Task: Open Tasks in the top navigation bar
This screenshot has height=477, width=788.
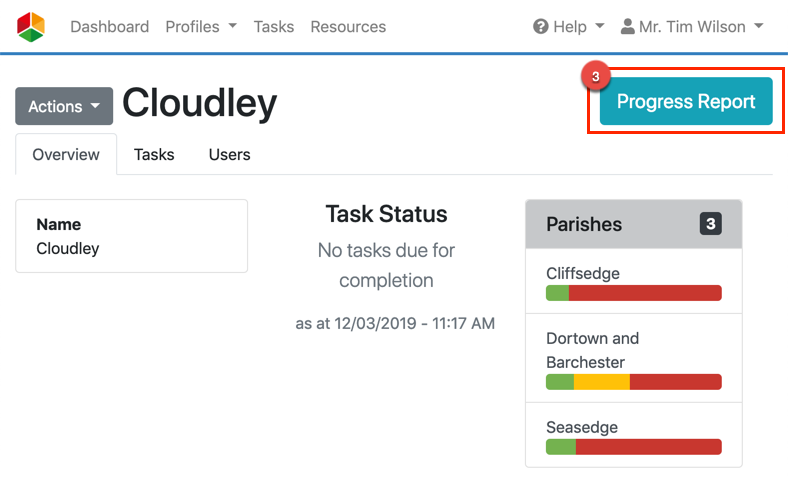Action: pos(274,27)
